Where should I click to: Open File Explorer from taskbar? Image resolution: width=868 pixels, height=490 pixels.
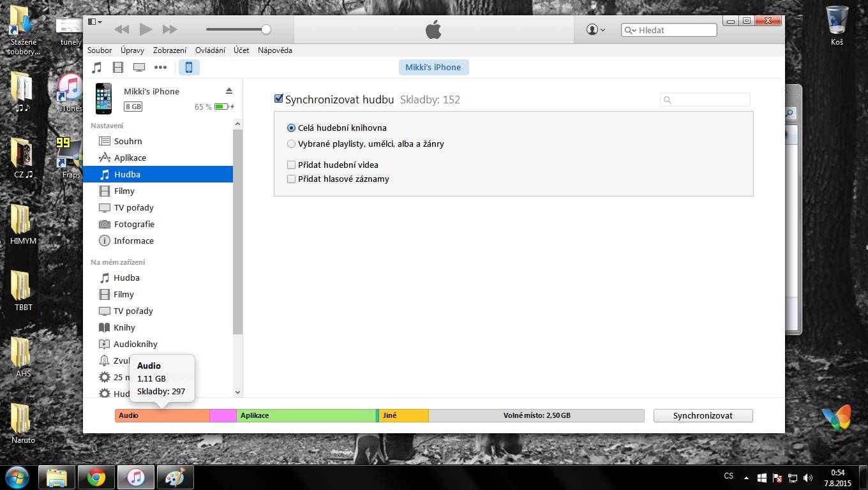[x=57, y=477]
